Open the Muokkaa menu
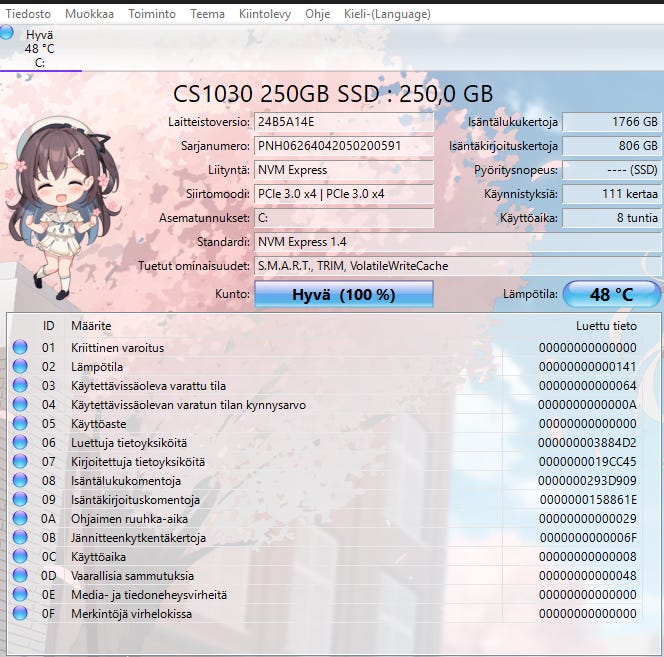Image resolution: width=664 pixels, height=657 pixels. pos(89,14)
